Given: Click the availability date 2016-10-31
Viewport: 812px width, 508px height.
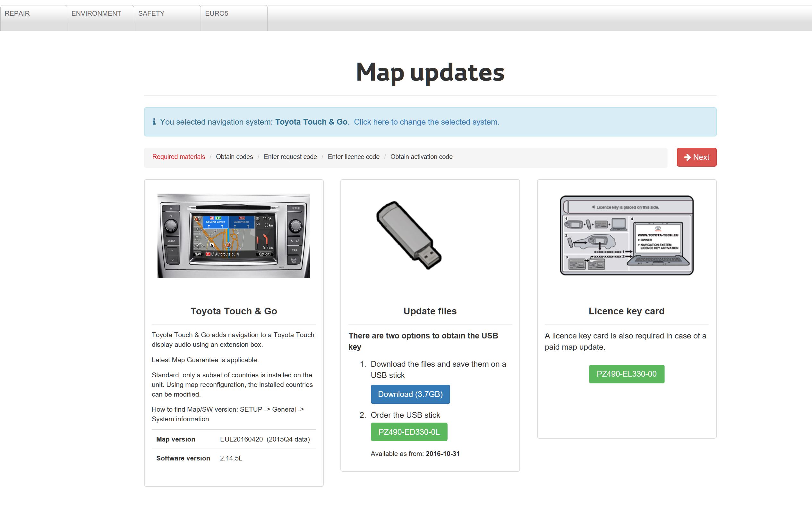Looking at the screenshot, I should (x=442, y=454).
